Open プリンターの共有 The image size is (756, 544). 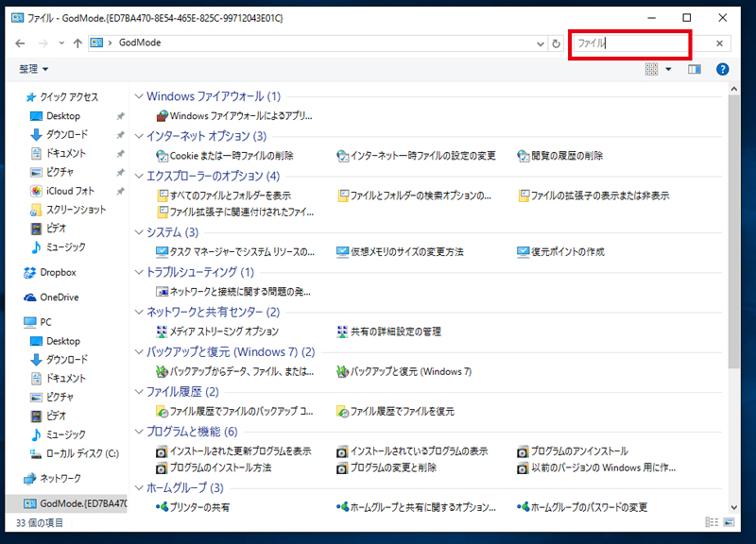pyautogui.click(x=193, y=508)
